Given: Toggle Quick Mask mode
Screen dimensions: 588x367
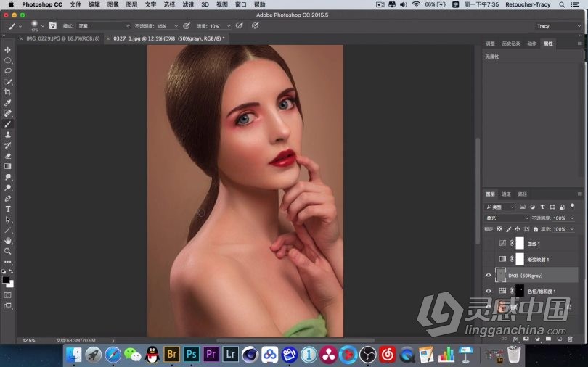Looking at the screenshot, I should pos(7,295).
